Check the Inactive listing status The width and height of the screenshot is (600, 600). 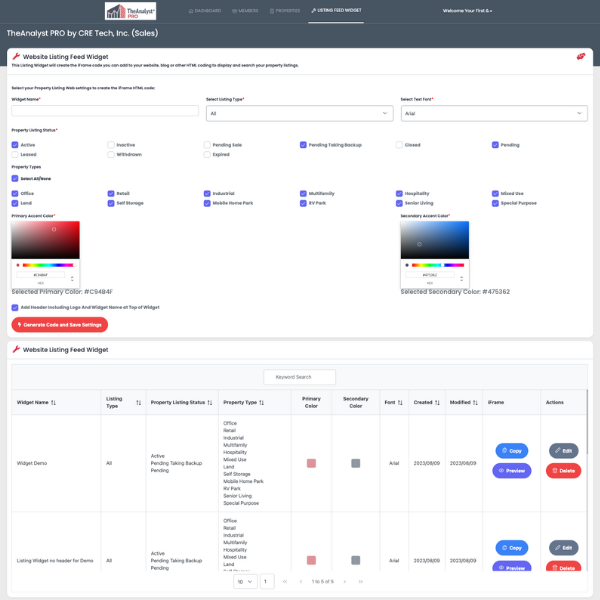(111, 145)
